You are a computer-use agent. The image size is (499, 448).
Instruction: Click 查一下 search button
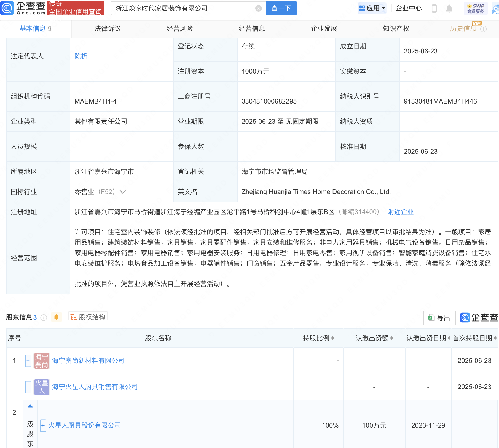point(281,8)
